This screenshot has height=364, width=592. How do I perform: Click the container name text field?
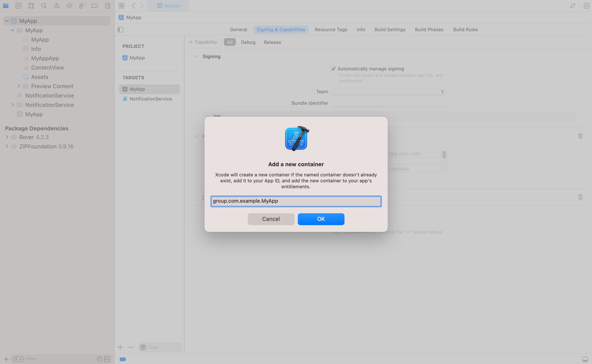(296, 201)
